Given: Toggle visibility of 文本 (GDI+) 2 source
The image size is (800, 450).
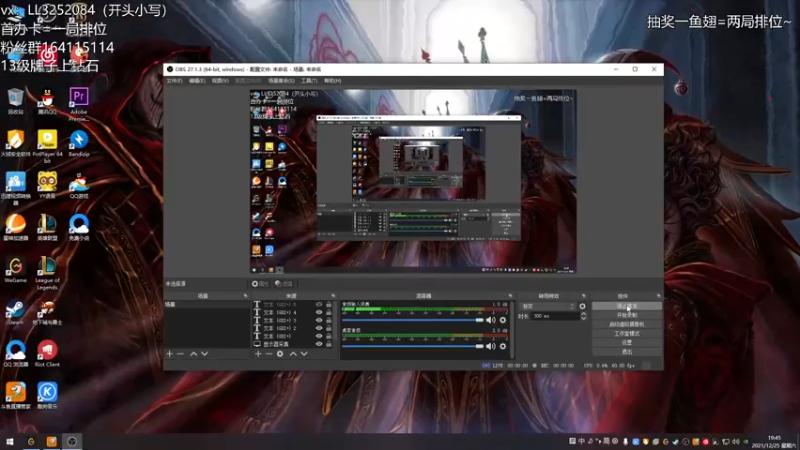Looking at the screenshot, I should (319, 328).
